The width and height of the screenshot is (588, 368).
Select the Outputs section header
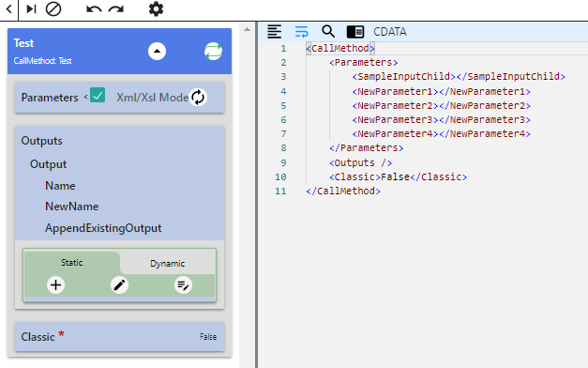[41, 141]
